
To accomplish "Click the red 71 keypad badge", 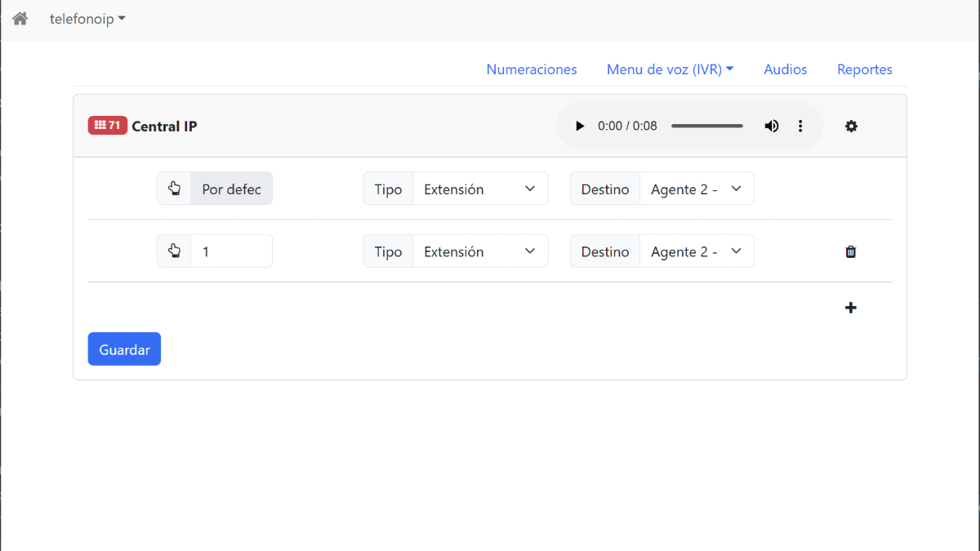I will (108, 126).
